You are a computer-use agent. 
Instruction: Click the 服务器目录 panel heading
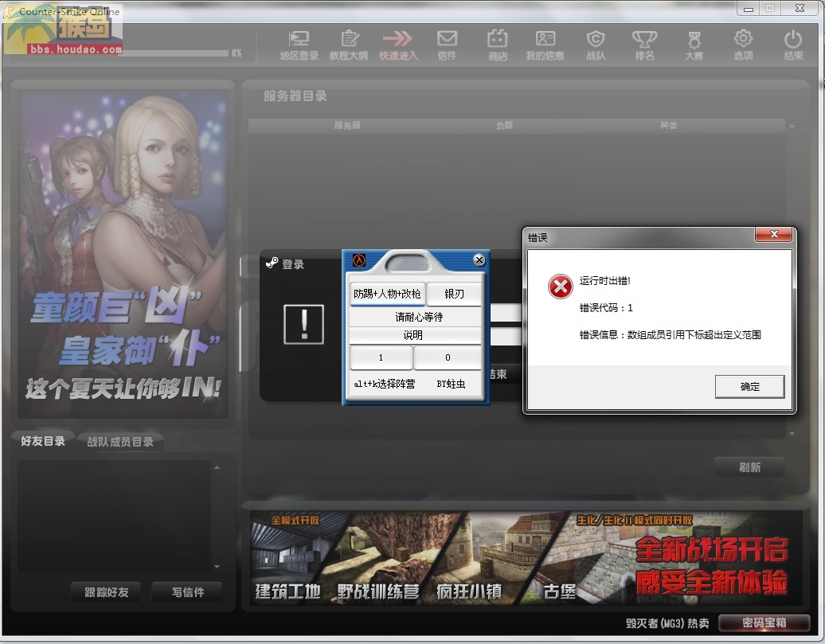coord(295,96)
